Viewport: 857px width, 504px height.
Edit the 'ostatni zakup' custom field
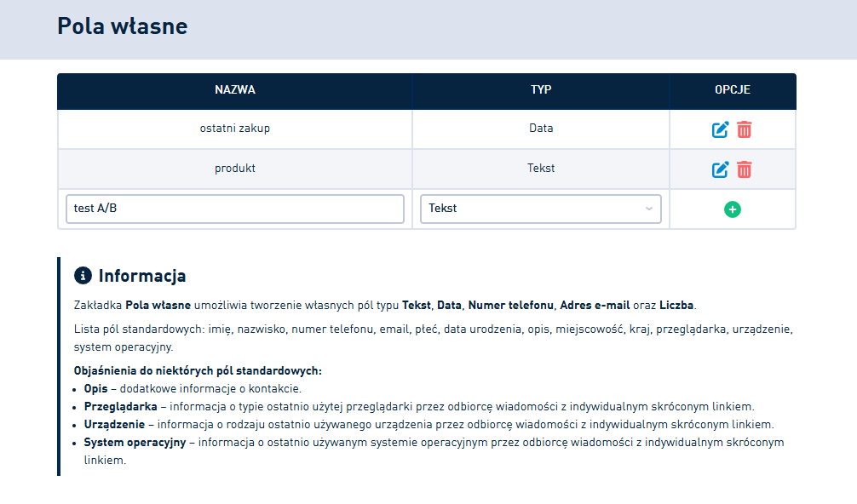click(x=721, y=129)
